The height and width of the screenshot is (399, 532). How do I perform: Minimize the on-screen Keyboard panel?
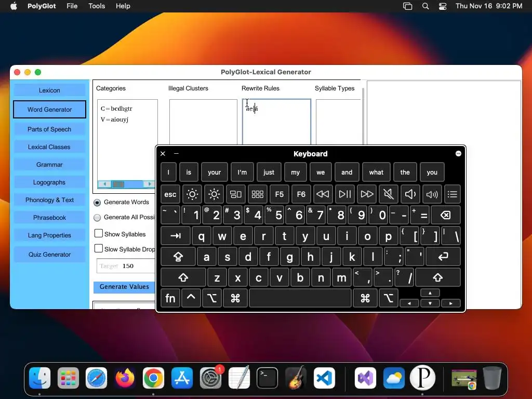177,154
